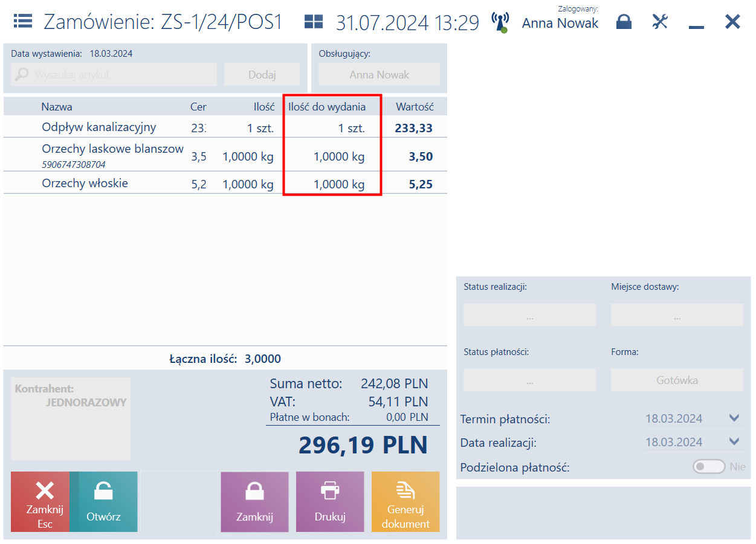Click the order title Zamówienie: ZS-1/24/POS1
This screenshot has width=756, height=544.
(x=163, y=22)
